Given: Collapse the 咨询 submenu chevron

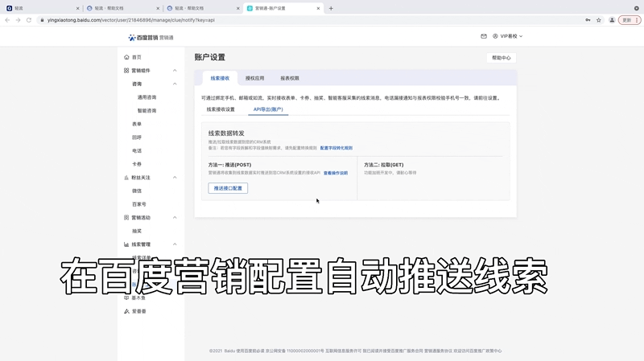Looking at the screenshot, I should 175,84.
